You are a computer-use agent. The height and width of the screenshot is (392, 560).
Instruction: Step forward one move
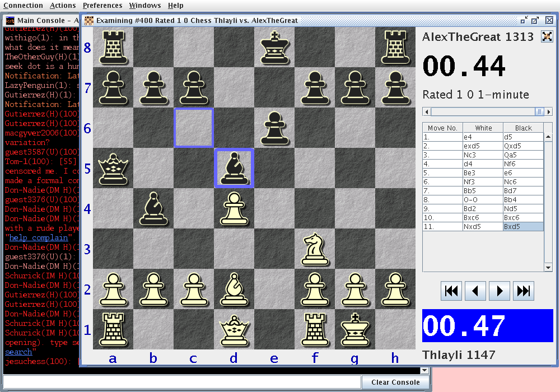pos(500,291)
